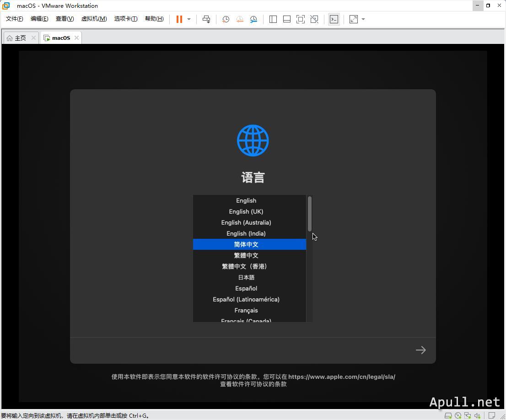Viewport: 506px width, 420px height.
Task: Switch to Unity mode
Action: point(314,19)
